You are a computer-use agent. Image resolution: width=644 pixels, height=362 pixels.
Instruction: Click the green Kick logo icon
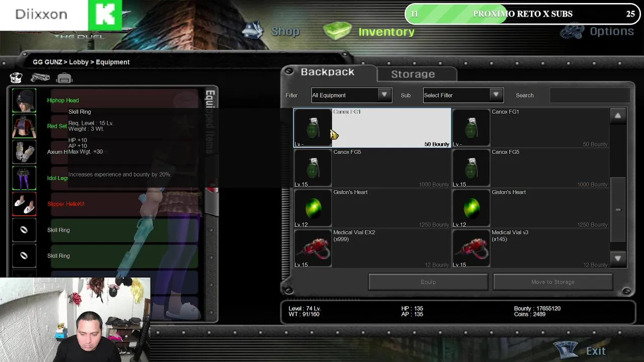point(105,15)
